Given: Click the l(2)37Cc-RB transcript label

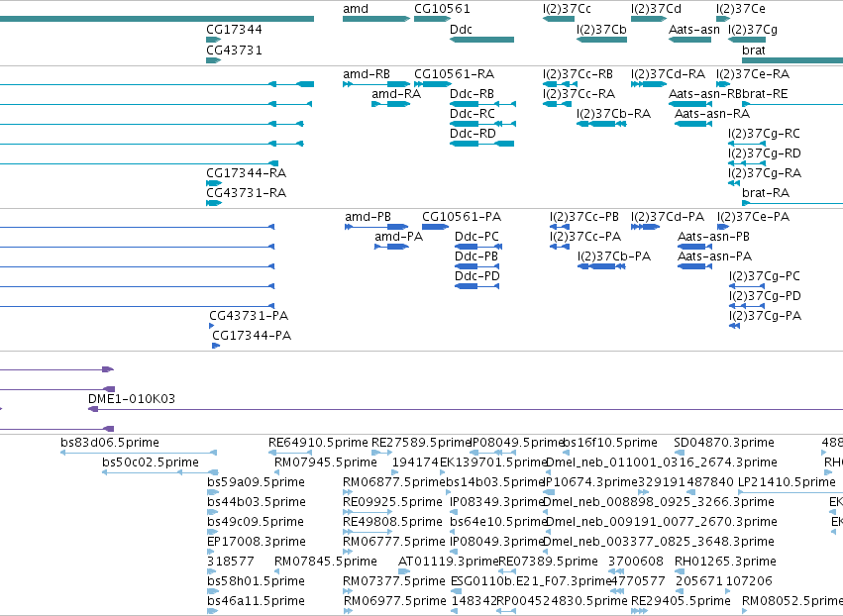Looking at the screenshot, I should 578,73.
